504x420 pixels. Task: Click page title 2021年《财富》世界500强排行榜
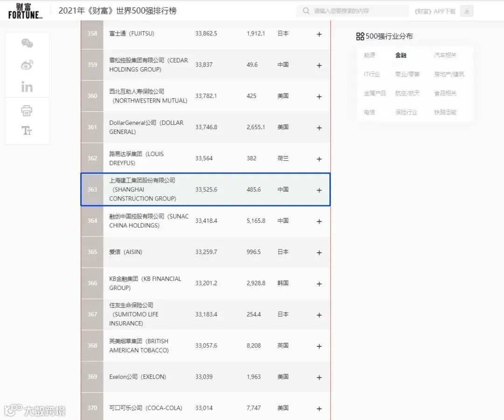click(x=117, y=11)
